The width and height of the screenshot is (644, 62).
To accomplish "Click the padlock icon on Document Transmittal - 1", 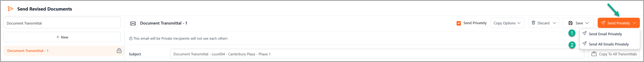I will point(119,51).
